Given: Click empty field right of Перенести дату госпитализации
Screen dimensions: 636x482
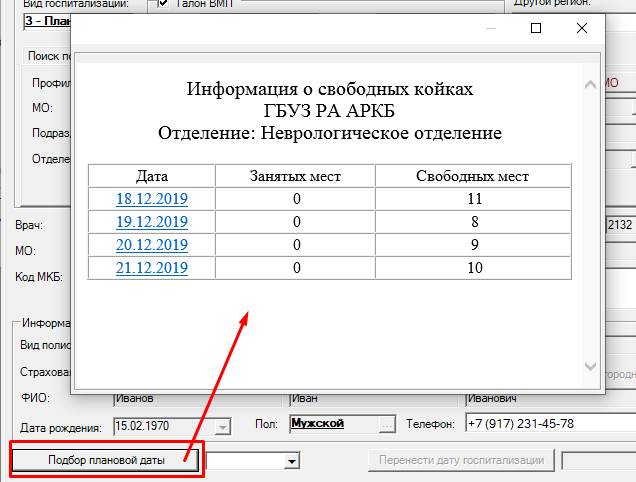Looking at the screenshot, I should (x=599, y=461).
